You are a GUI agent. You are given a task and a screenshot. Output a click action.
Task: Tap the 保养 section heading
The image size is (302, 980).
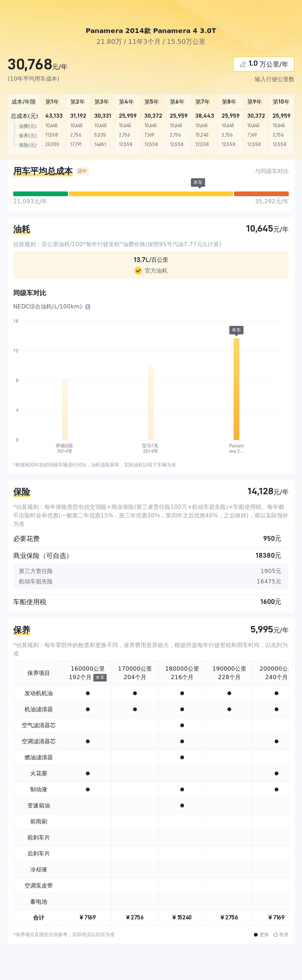tap(22, 630)
